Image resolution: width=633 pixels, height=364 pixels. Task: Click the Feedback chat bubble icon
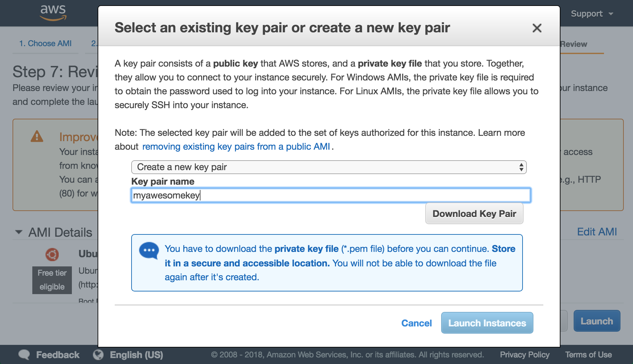coord(24,355)
